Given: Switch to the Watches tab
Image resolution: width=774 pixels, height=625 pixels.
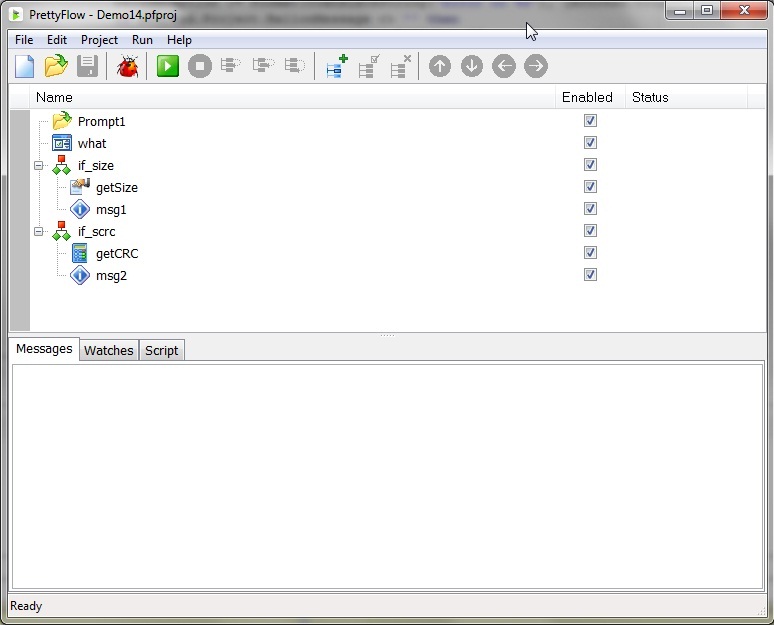Looking at the screenshot, I should pyautogui.click(x=109, y=351).
